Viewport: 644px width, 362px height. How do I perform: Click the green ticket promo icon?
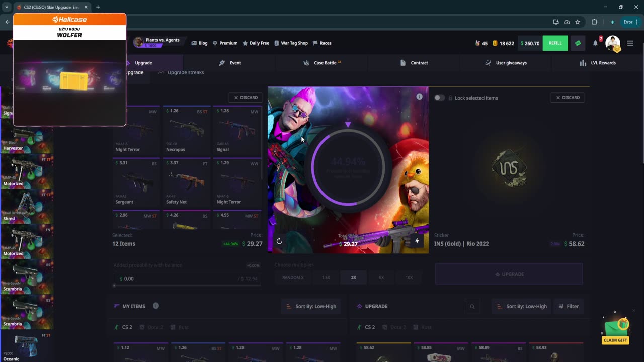[x=578, y=43]
